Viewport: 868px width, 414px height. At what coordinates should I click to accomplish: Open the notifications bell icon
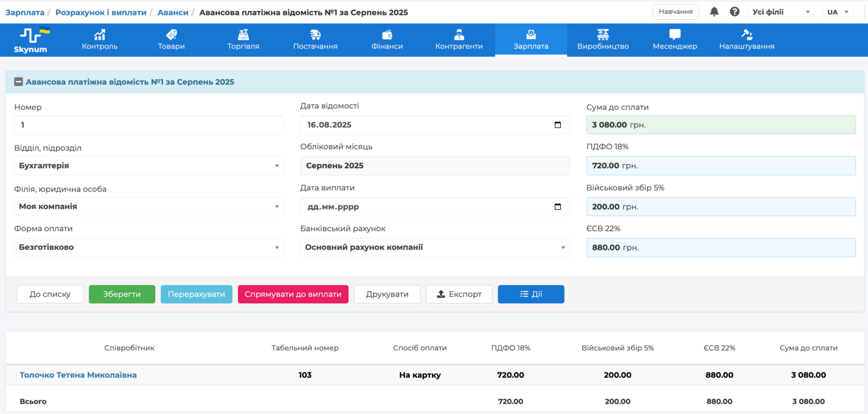click(714, 12)
